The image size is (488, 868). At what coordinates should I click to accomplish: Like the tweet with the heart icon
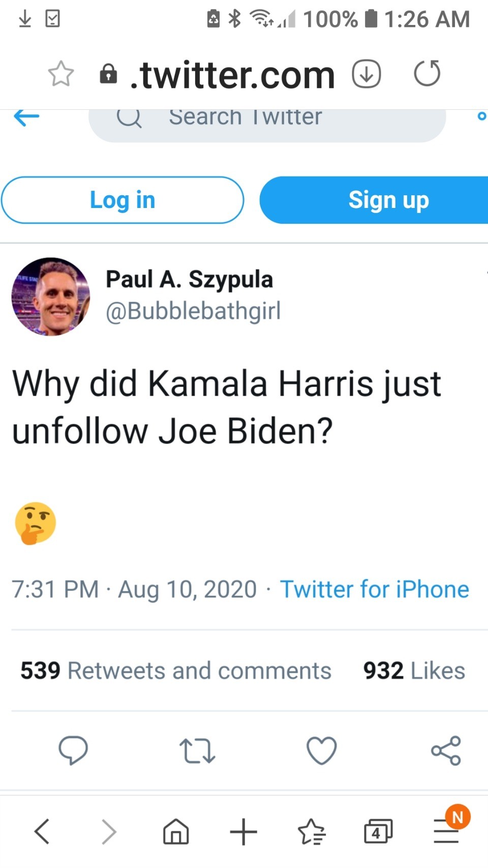(x=321, y=750)
